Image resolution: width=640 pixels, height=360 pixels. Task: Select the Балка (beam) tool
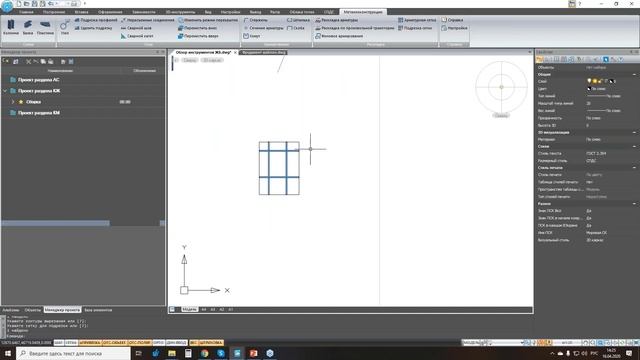coord(28,27)
